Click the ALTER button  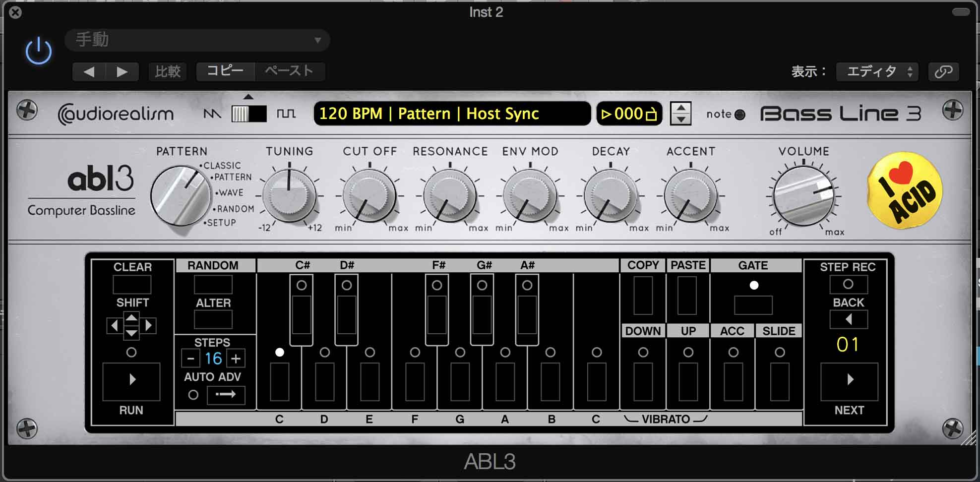(213, 319)
